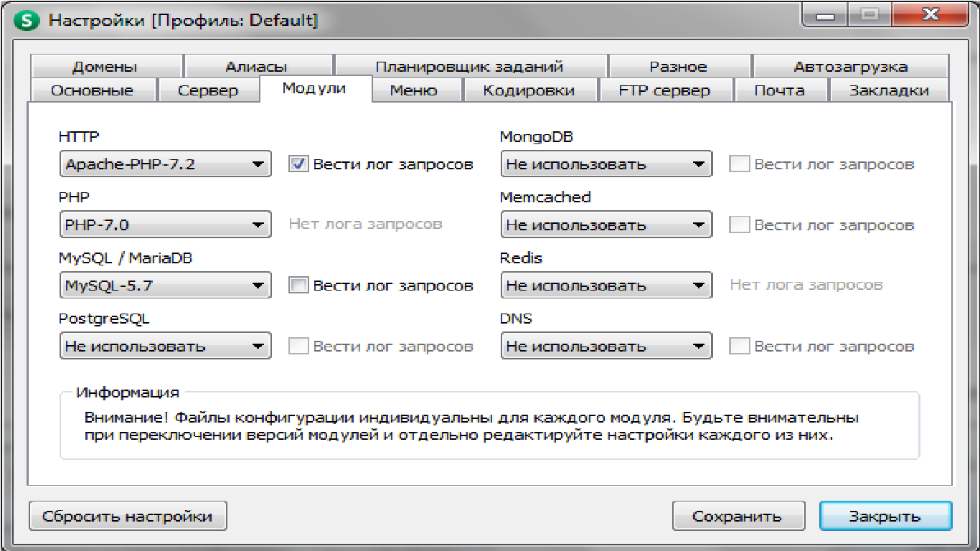Image resolution: width=980 pixels, height=551 pixels.
Task: Click the Закрыть button
Action: (x=885, y=517)
